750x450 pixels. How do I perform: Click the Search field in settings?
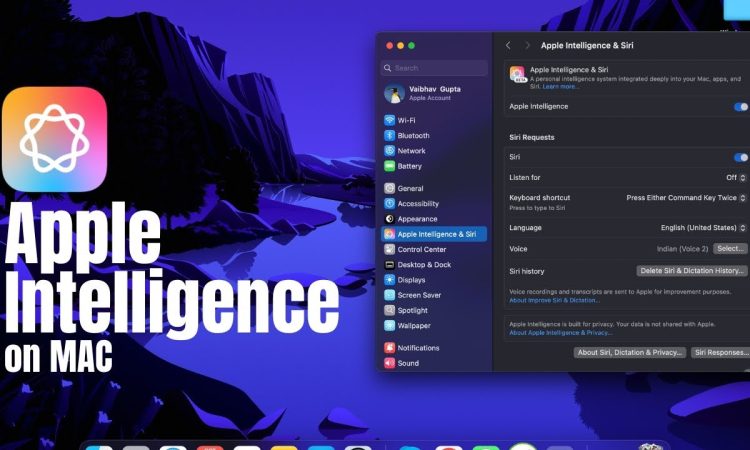[434, 68]
